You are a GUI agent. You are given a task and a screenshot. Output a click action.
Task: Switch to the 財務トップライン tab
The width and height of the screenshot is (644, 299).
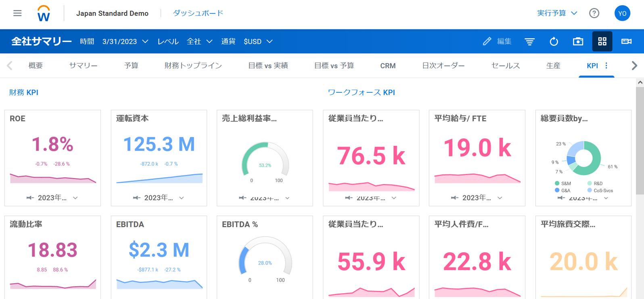(x=193, y=66)
